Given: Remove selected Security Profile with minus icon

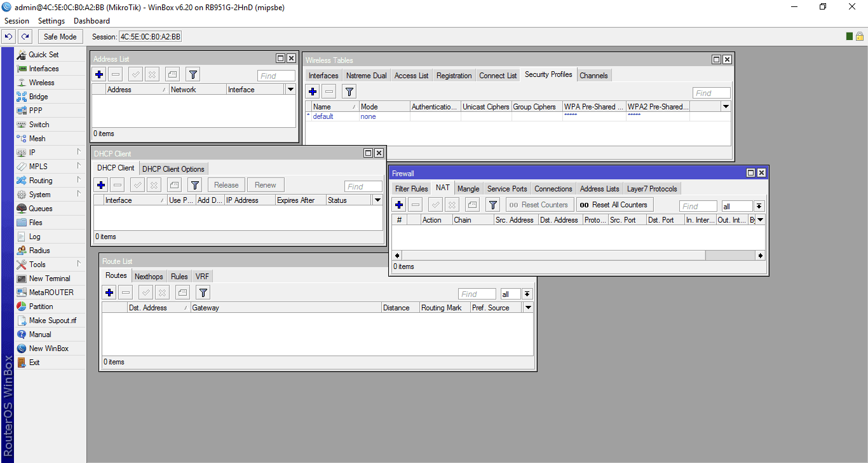Looking at the screenshot, I should coord(329,91).
